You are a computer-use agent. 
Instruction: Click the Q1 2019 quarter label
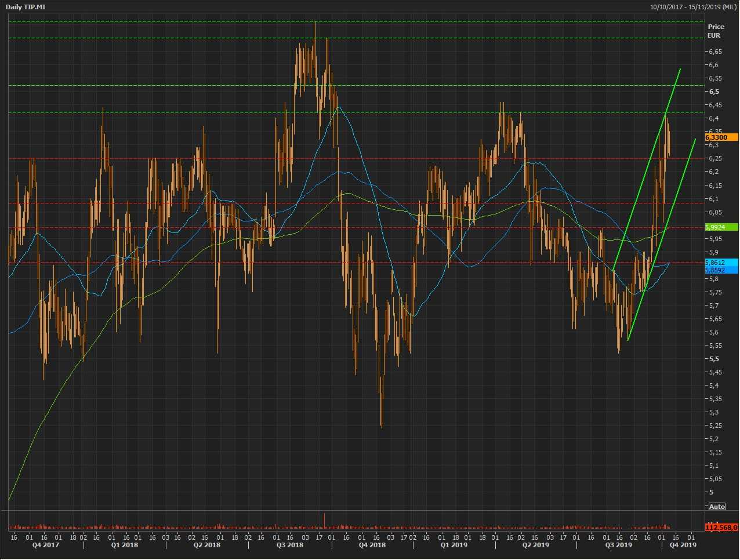point(454,545)
